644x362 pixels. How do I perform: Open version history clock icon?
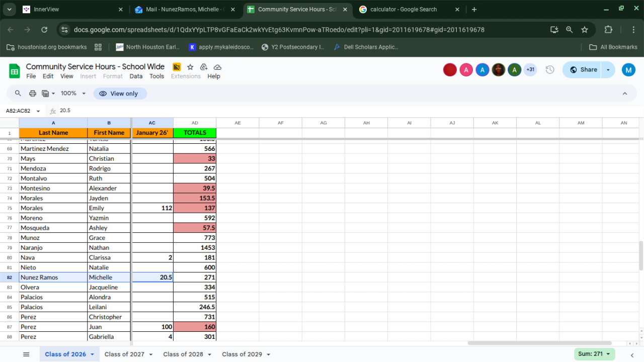(550, 70)
